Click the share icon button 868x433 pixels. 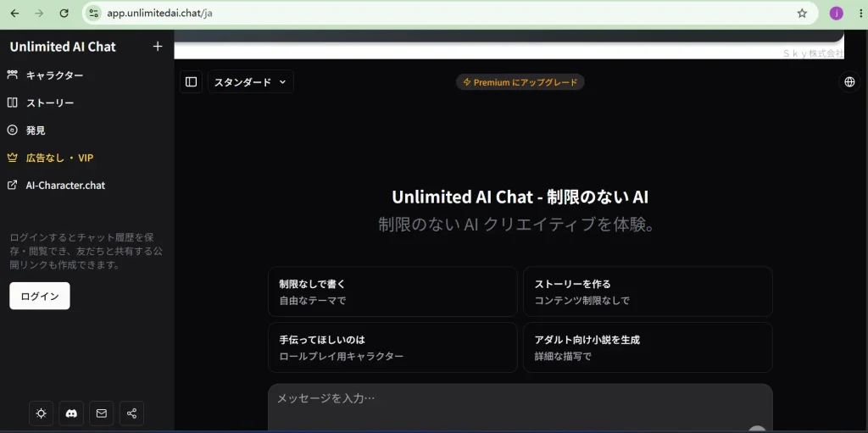click(x=131, y=413)
